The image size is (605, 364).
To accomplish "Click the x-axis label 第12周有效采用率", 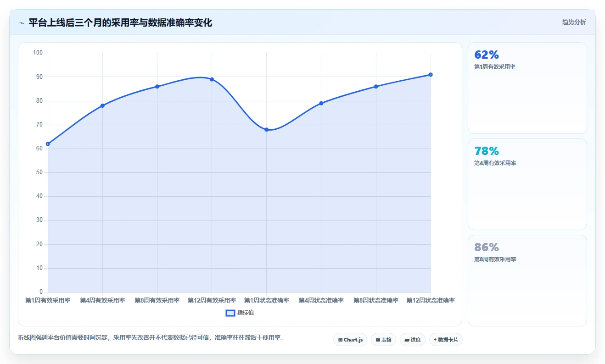I will 212,301.
